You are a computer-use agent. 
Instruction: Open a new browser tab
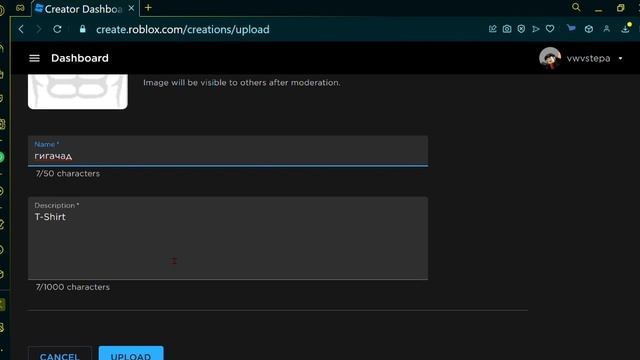click(148, 8)
